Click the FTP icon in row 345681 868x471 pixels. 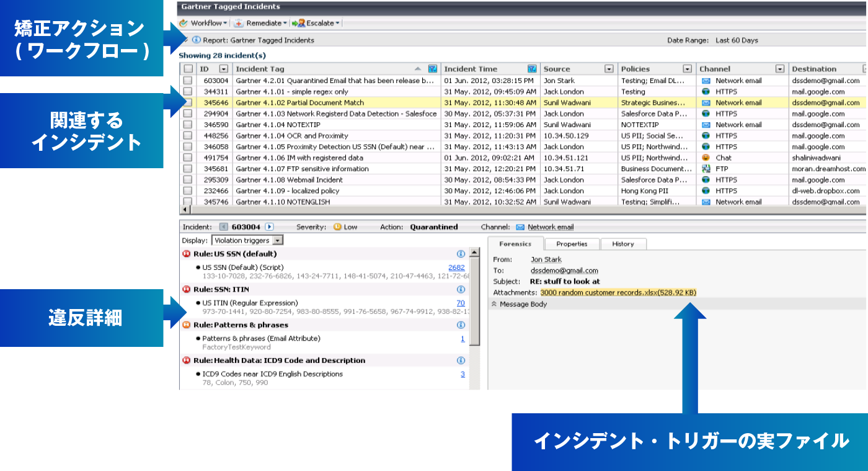[706, 169]
